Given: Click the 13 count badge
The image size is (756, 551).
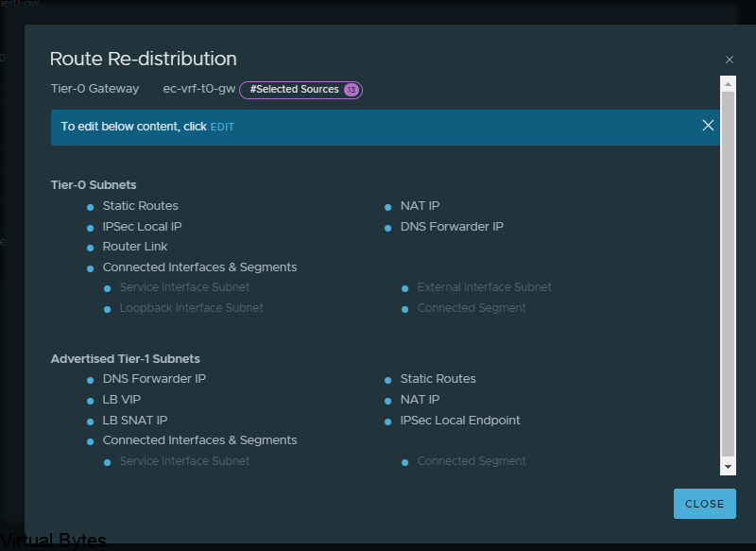Looking at the screenshot, I should click(x=352, y=90).
